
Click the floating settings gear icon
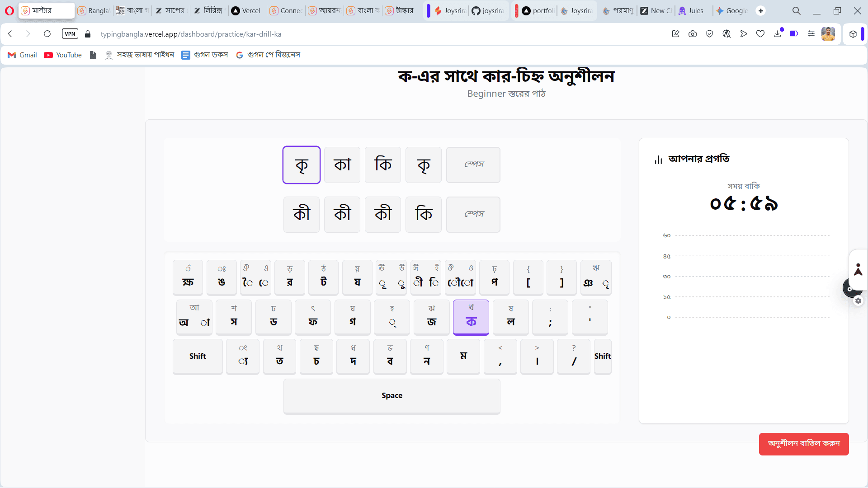coord(859,301)
